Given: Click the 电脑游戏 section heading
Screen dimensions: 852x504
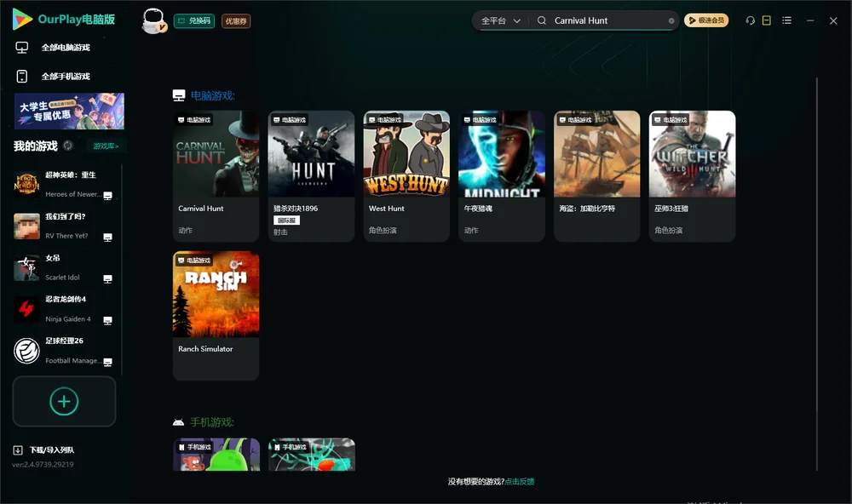Looking at the screenshot, I should tap(212, 95).
